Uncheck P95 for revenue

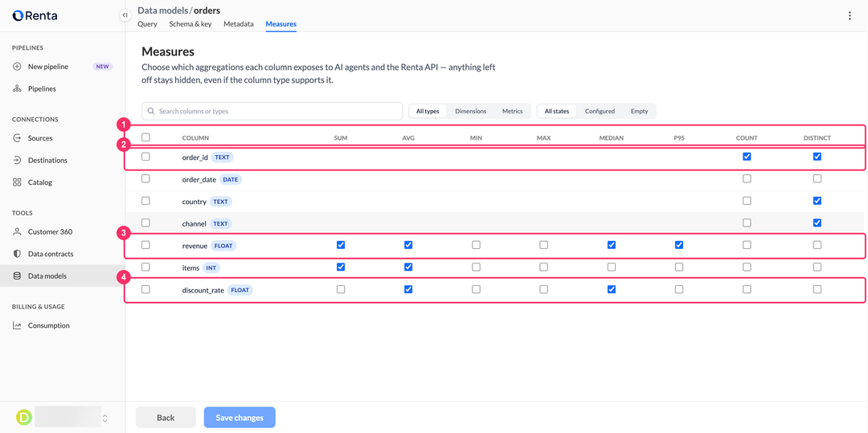click(679, 245)
